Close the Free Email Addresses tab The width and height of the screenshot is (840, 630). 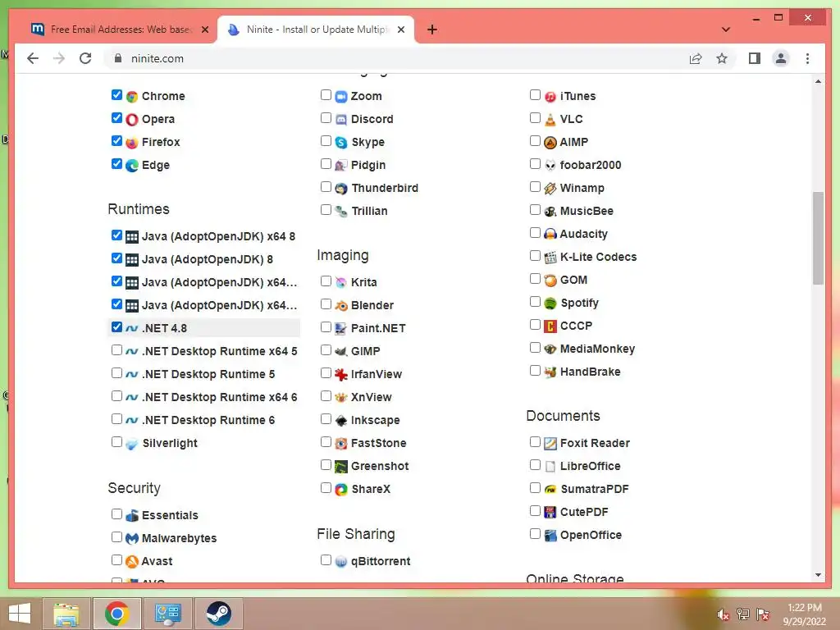click(204, 30)
